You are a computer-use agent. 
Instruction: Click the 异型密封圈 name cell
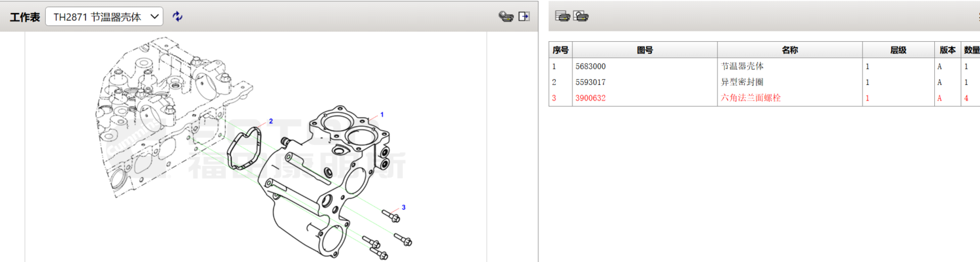742,82
